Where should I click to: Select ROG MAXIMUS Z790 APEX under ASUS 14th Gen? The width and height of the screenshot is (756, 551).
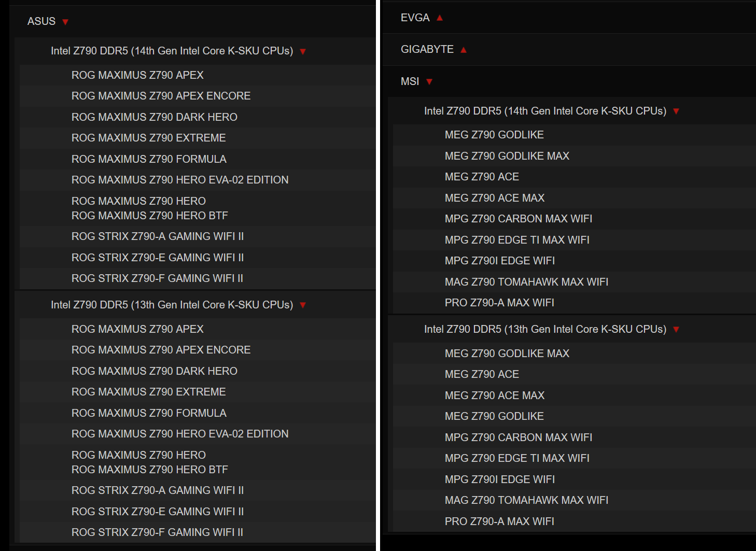(137, 75)
